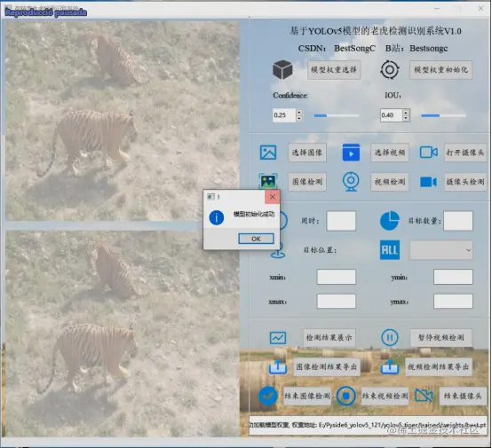Click the circular pause icon
Viewport: 492px width, 448px height.
click(x=390, y=338)
